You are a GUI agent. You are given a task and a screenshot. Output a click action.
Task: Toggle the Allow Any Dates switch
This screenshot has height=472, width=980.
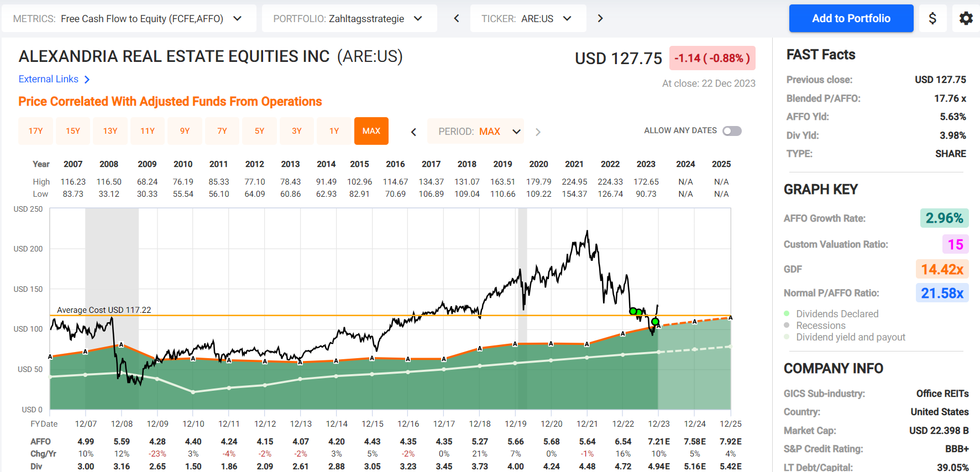732,131
